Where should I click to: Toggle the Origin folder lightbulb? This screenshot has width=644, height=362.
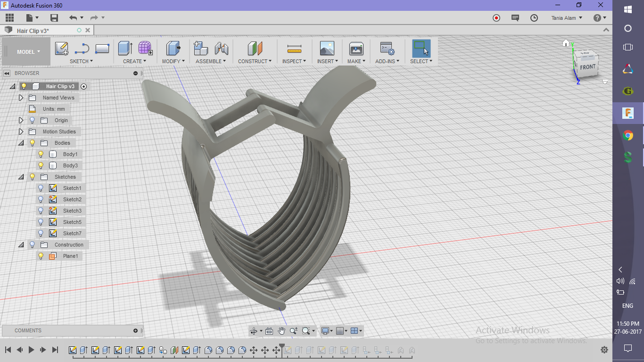33,120
